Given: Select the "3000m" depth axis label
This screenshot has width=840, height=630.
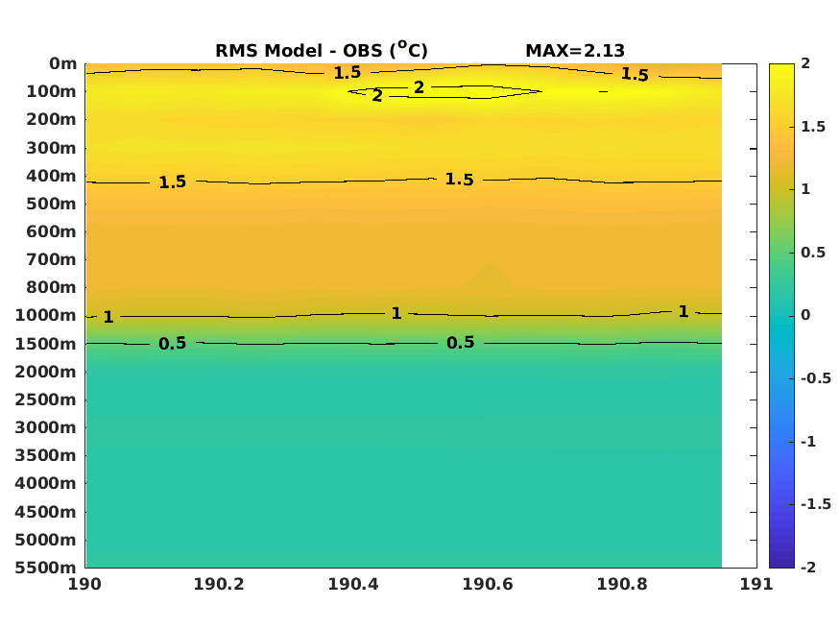Looking at the screenshot, I should pyautogui.click(x=46, y=427).
